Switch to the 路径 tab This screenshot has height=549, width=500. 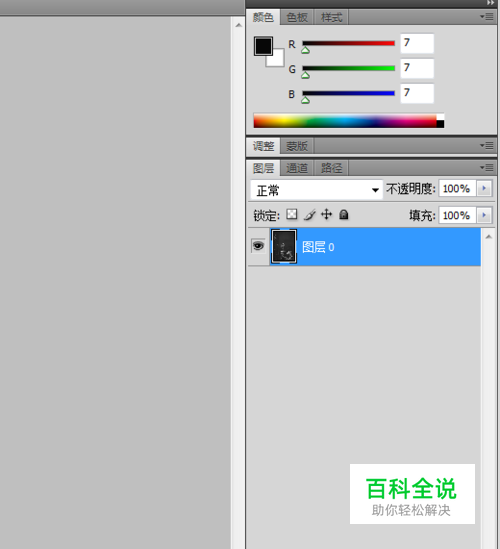(x=331, y=168)
